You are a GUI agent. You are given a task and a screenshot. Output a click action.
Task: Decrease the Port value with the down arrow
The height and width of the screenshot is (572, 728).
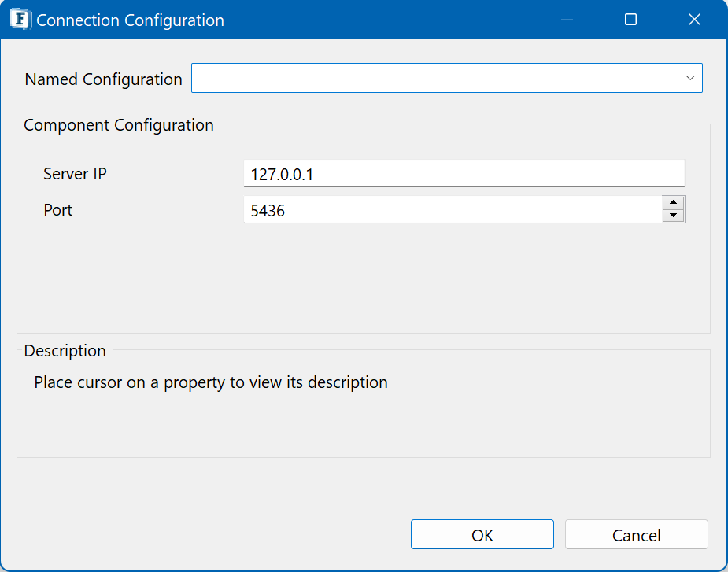[x=674, y=216]
